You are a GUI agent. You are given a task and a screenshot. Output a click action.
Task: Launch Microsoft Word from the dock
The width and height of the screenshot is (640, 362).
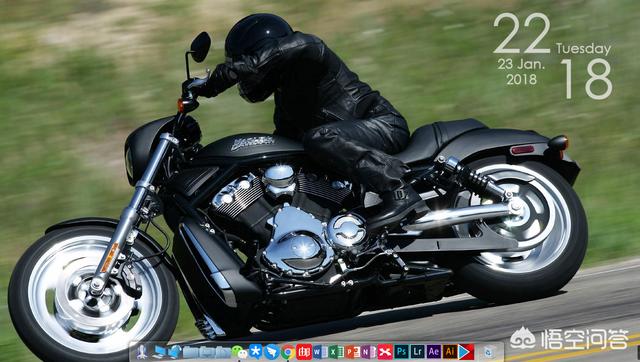click(320, 351)
